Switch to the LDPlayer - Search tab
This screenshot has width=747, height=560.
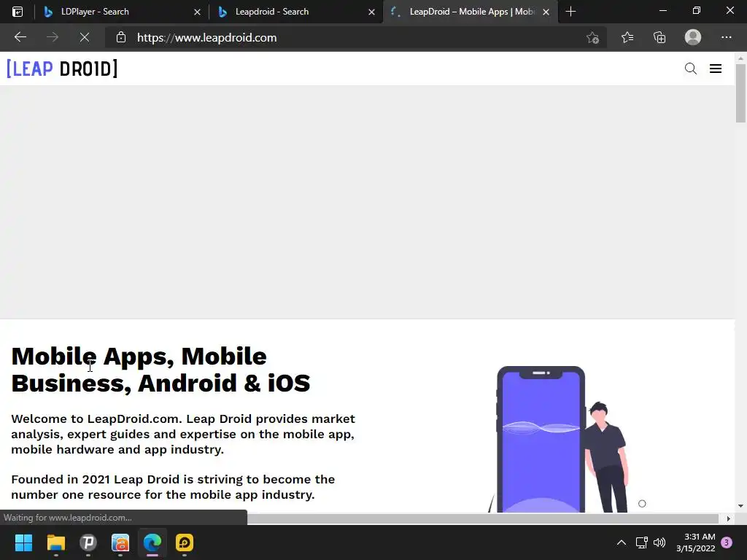coord(113,12)
